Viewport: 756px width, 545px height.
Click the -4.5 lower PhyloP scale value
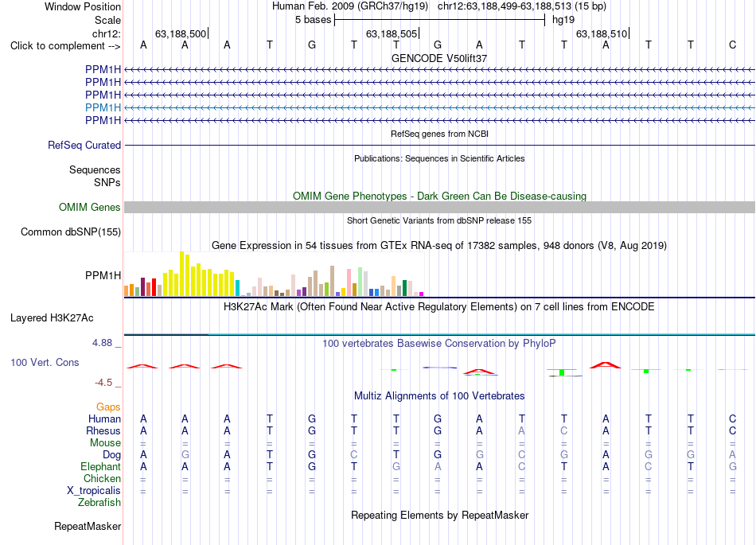[103, 383]
